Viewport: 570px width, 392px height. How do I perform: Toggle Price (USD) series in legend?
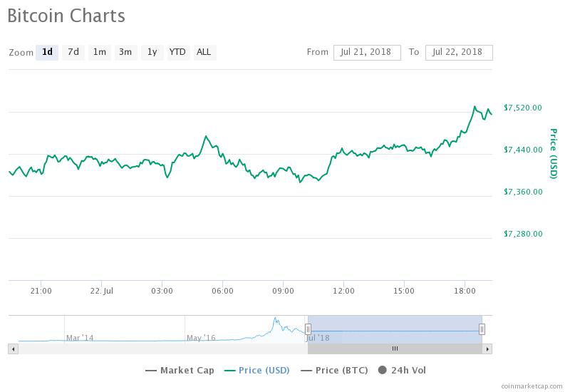coord(256,371)
